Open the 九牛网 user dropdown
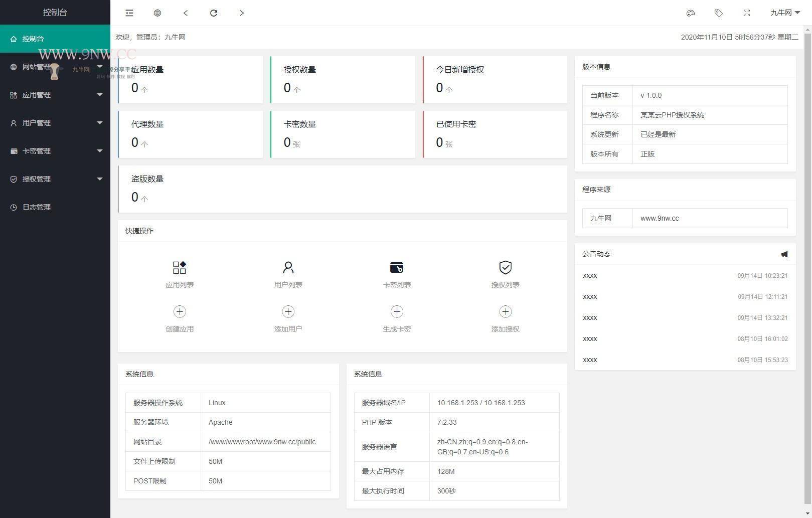The height and width of the screenshot is (518, 812). [x=785, y=13]
